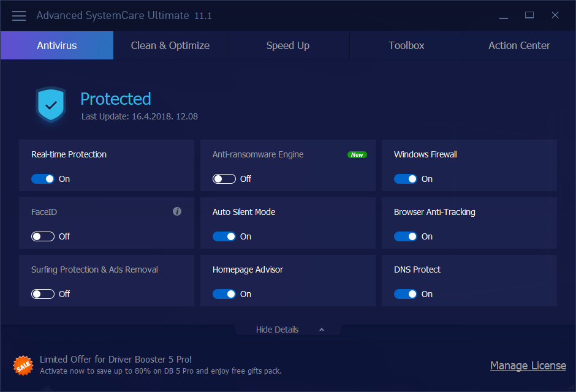This screenshot has width=576, height=392.
Task: Collapse panel using Hide Details arrow
Action: coord(322,330)
